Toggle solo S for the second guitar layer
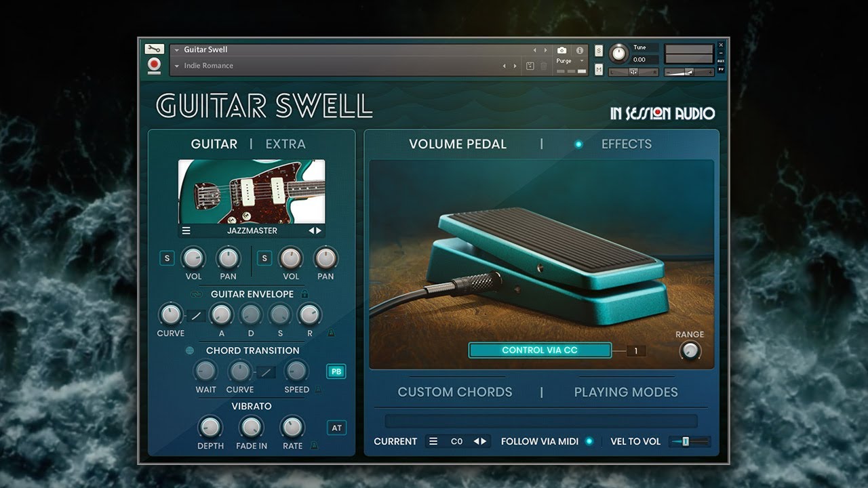 (264, 258)
